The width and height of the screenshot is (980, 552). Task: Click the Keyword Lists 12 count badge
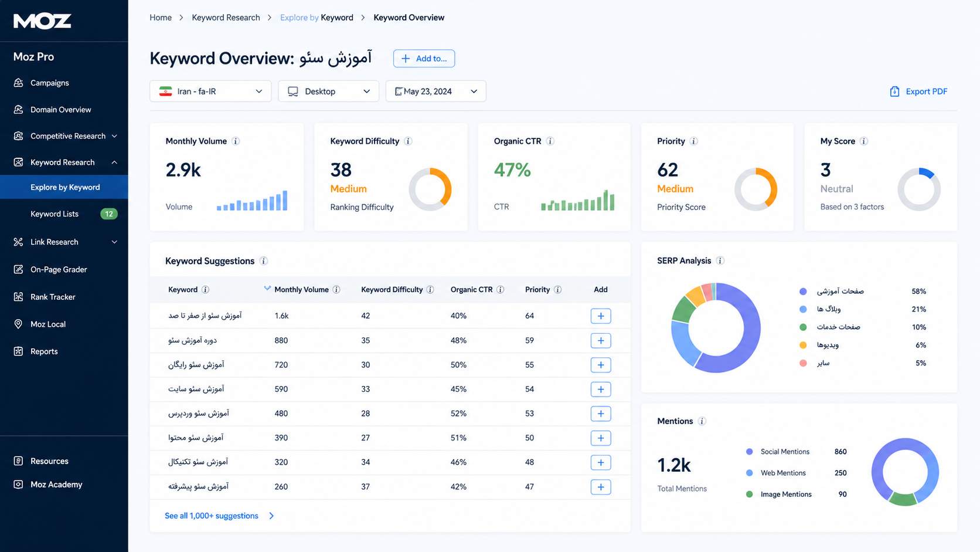coord(109,214)
